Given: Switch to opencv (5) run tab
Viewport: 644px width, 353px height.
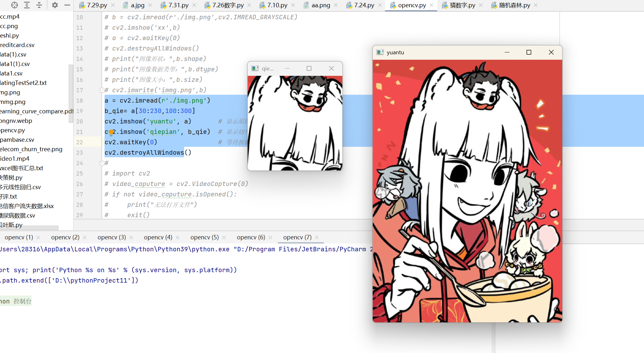Looking at the screenshot, I should coord(205,237).
